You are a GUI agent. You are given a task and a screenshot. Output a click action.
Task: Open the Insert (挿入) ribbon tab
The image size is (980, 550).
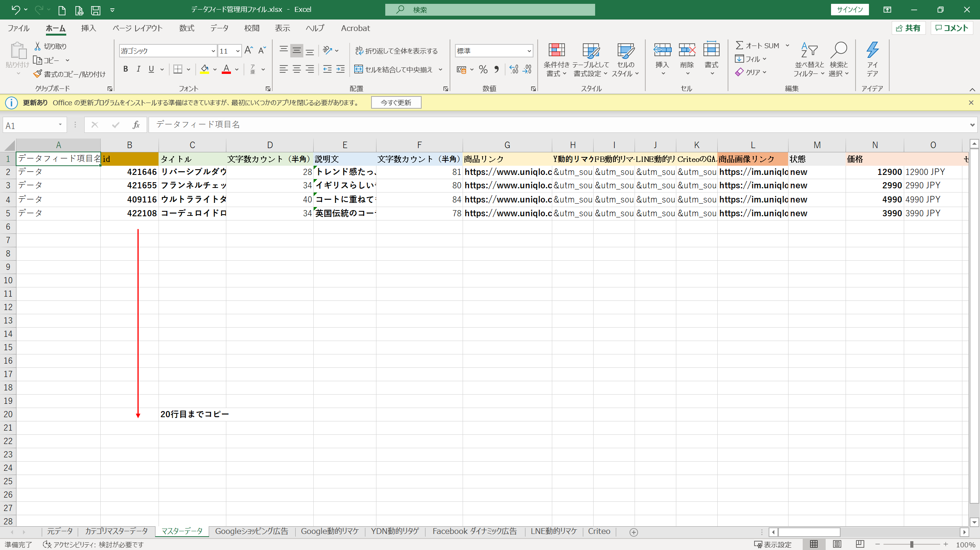[x=88, y=28]
